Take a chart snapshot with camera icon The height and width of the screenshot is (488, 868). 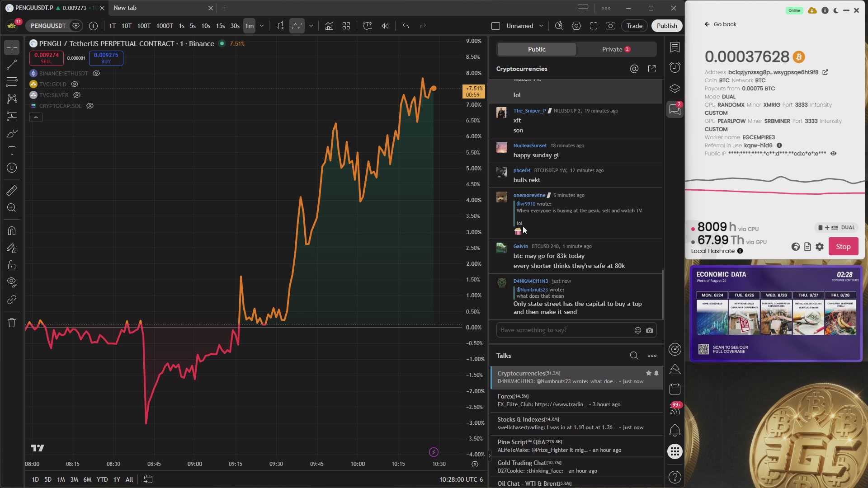610,26
